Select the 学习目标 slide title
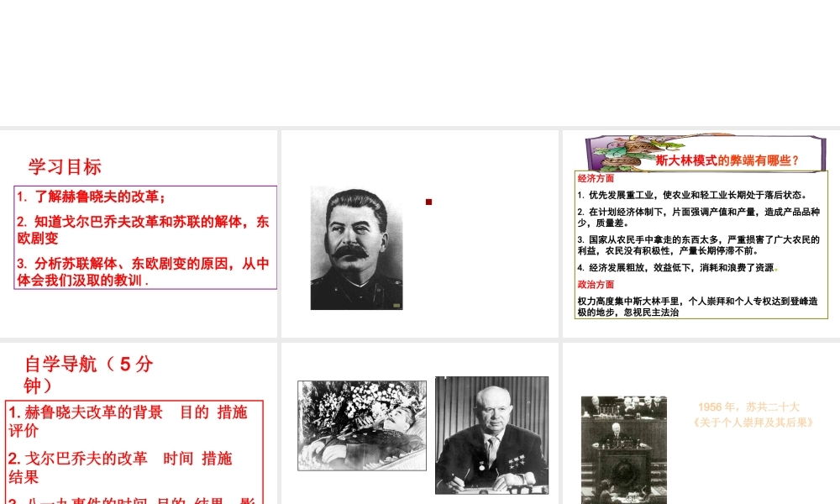 tap(65, 166)
